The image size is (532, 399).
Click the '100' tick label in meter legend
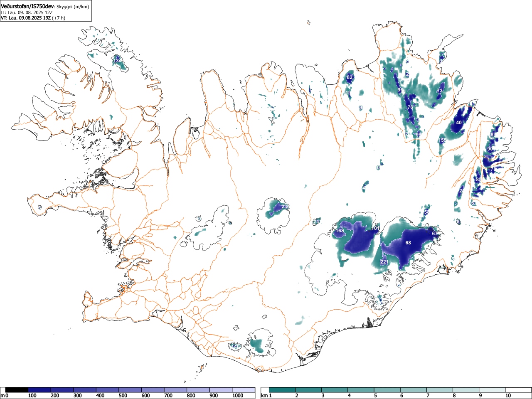click(x=32, y=396)
